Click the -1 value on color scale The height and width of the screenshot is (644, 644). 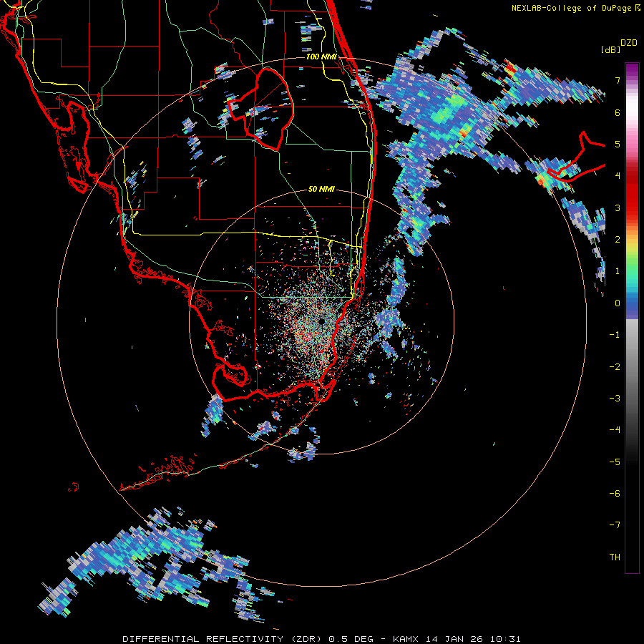[615, 335]
